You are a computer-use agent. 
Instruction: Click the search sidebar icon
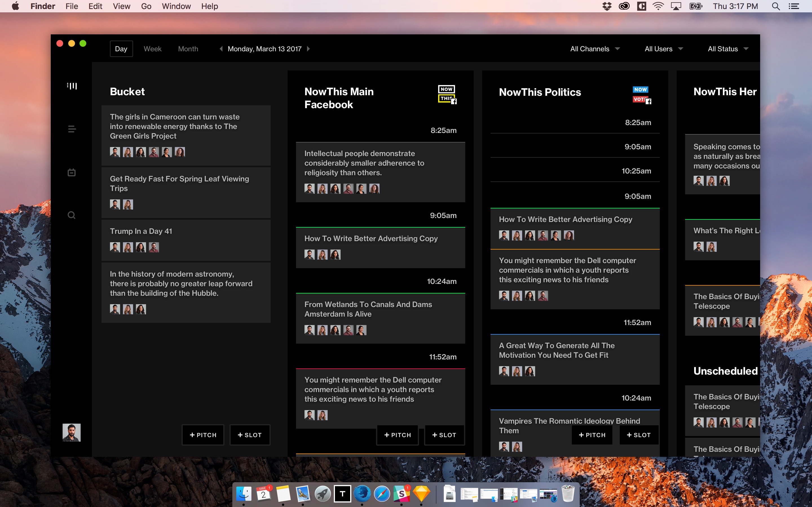tap(71, 215)
